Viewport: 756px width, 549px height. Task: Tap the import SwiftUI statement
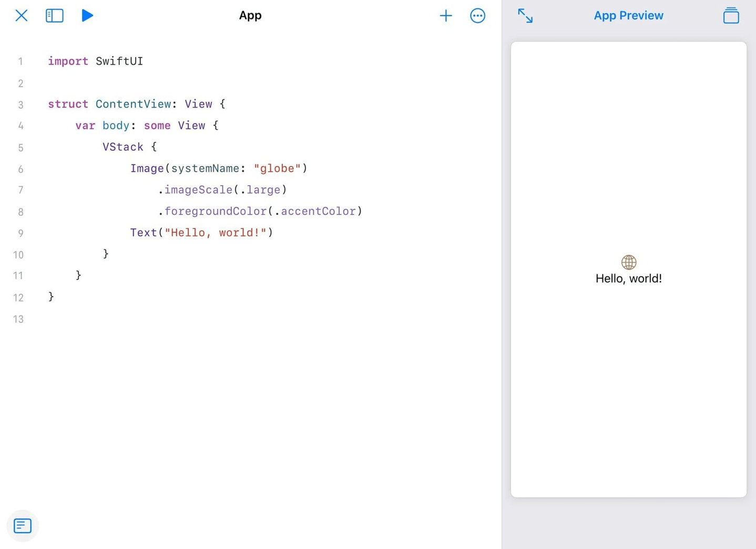coord(95,61)
